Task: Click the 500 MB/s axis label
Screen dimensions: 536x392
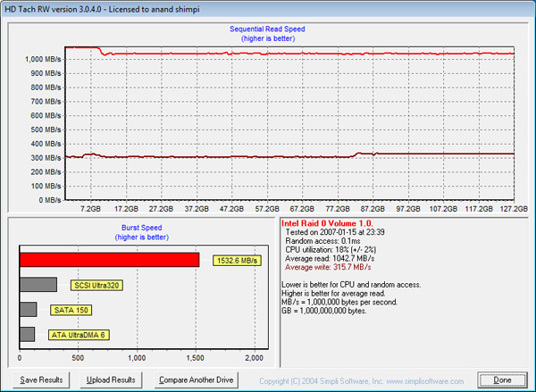Action: click(x=46, y=129)
